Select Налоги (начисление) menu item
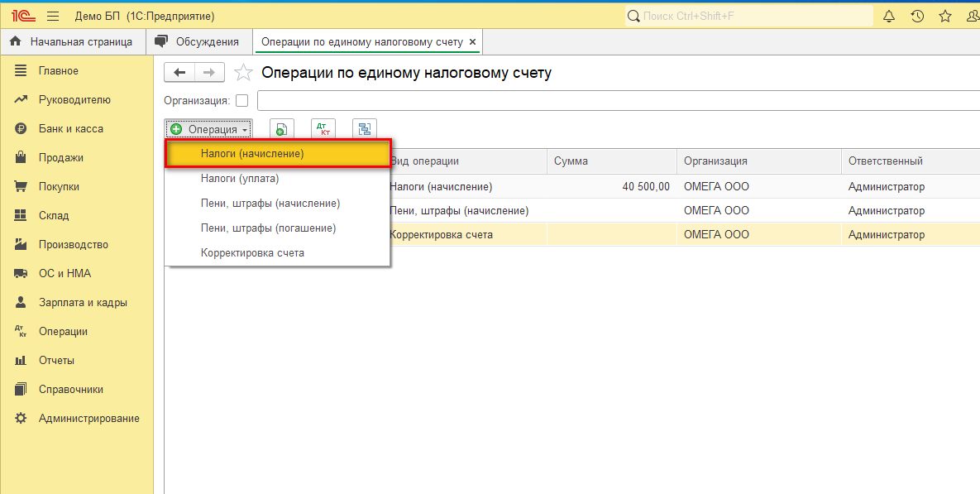Image resolution: width=980 pixels, height=494 pixels. pyautogui.click(x=278, y=153)
